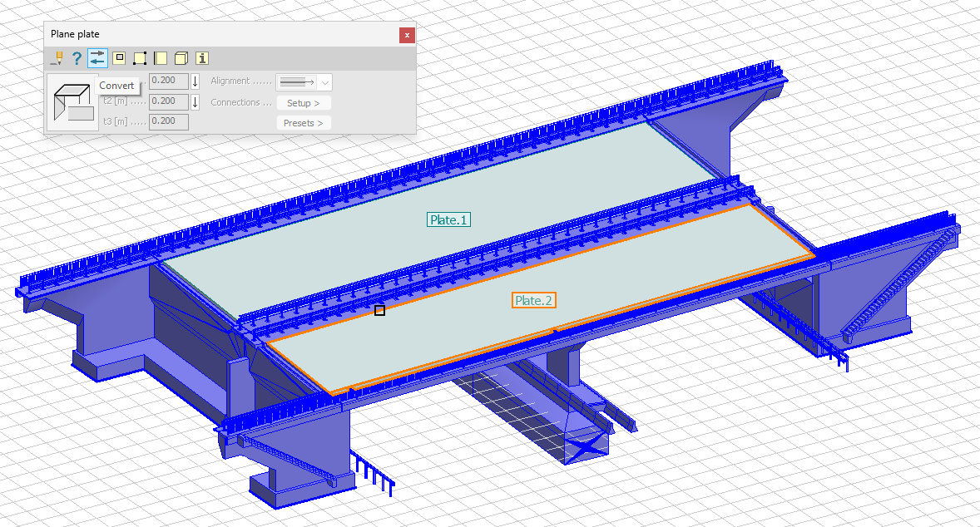980x527 pixels.
Task: Click the pencil draw tool icon
Action: pyautogui.click(x=57, y=58)
